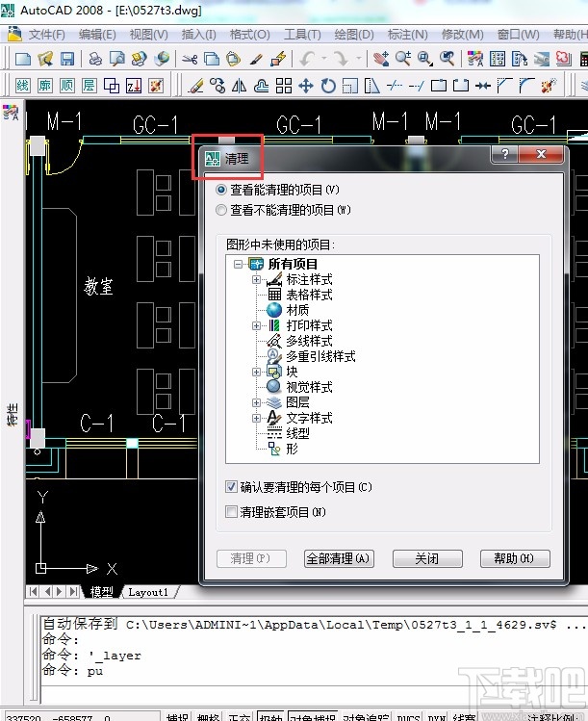Viewport: 588px width, 721px height.
Task: Select 表格样式 in the tree
Action: coord(310,295)
